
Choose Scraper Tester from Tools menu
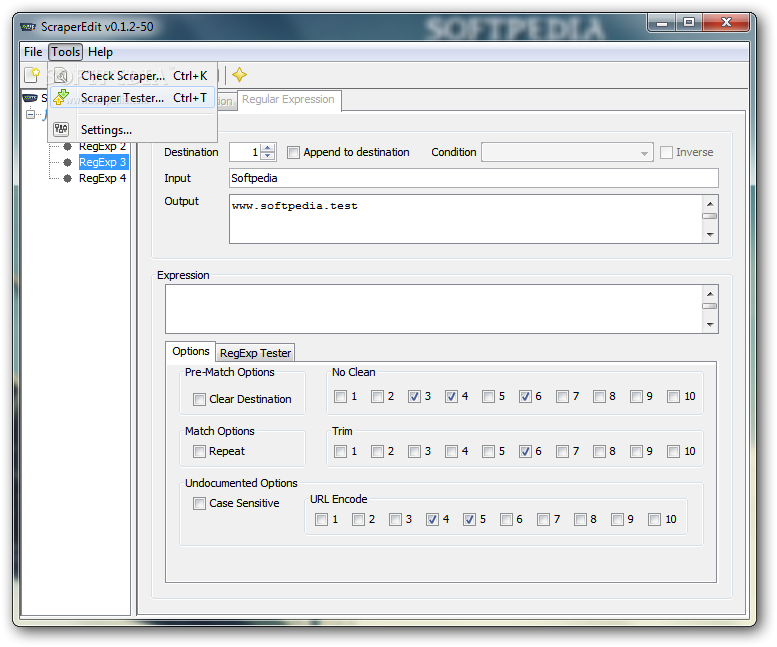(133, 98)
